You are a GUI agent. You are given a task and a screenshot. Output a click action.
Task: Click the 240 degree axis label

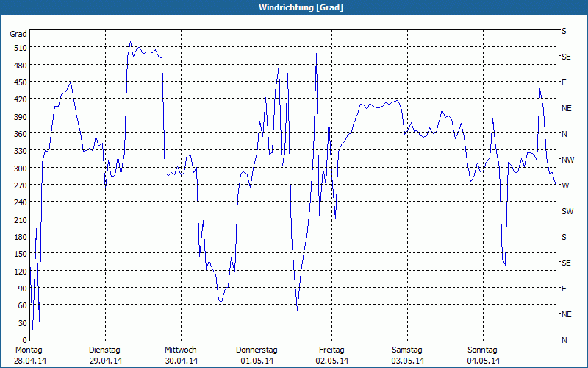(21, 203)
